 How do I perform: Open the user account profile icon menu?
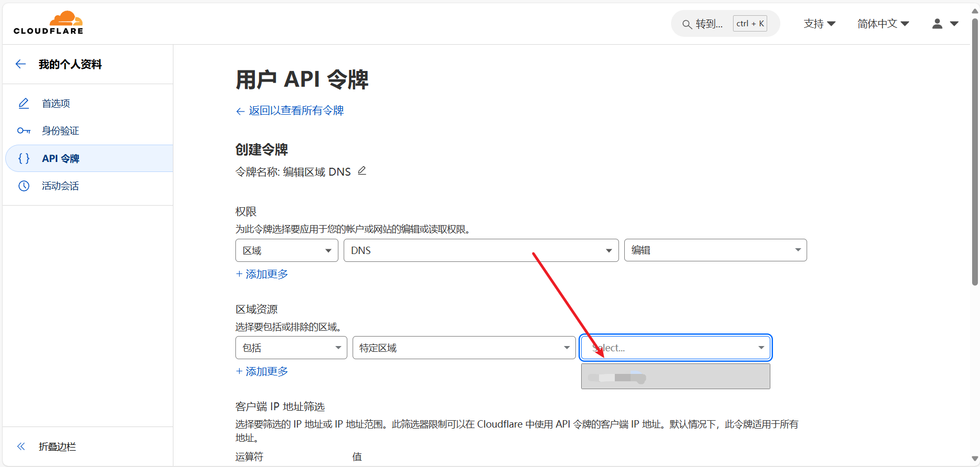point(945,24)
